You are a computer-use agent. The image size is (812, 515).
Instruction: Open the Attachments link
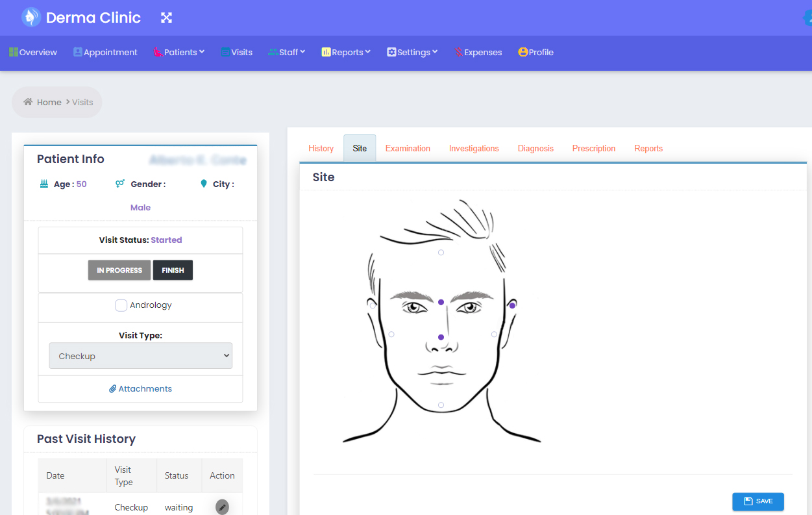point(140,389)
